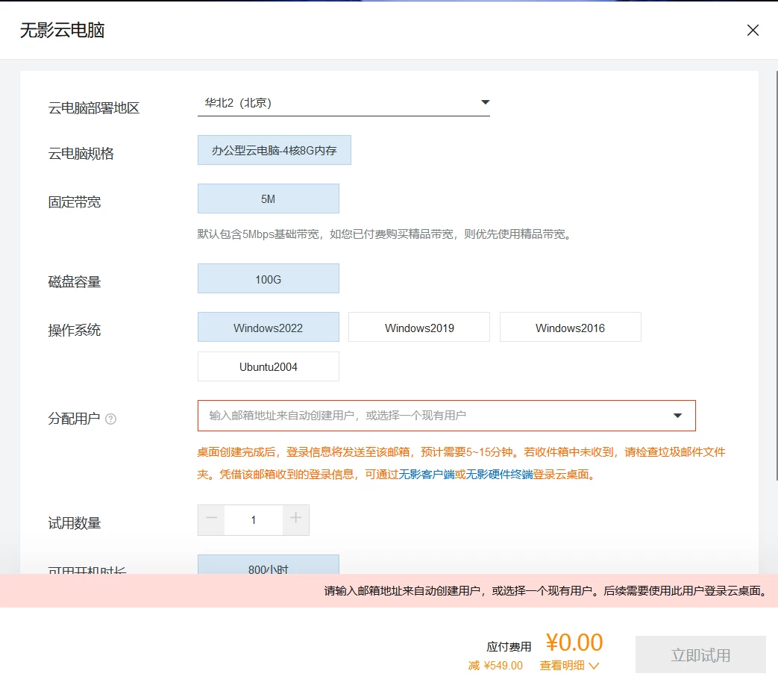The image size is (778, 700).
Task: Select the 办公型云电脑-4核8G内存 spec
Action: (274, 149)
